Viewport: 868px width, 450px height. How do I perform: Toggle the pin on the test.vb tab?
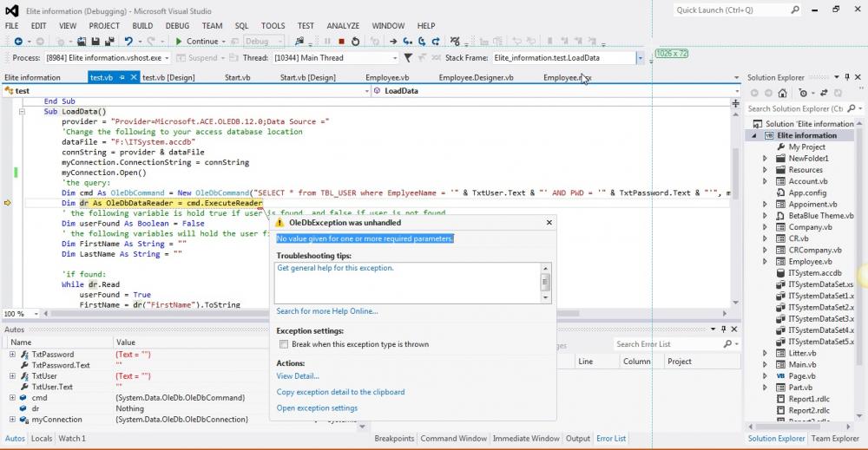122,77
